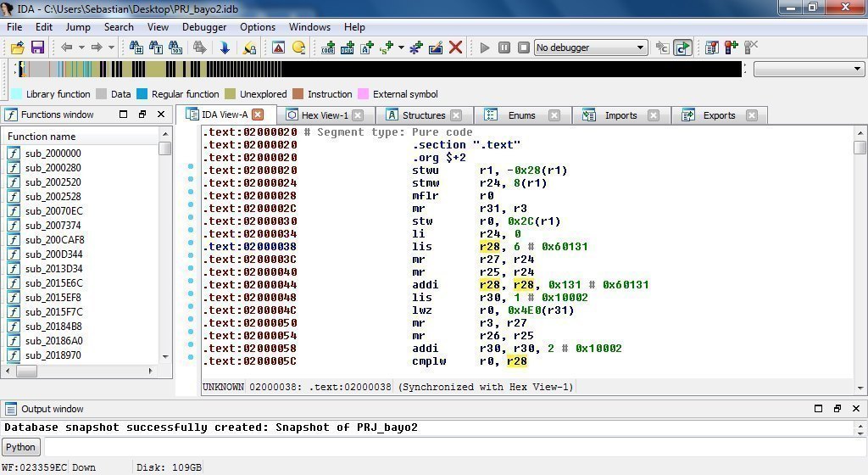Close the Hex View-1 tab
This screenshot has height=475, width=868.
(359, 115)
